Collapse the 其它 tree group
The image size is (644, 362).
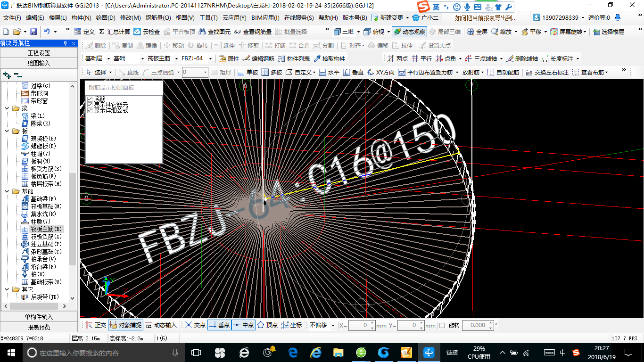(x=8, y=289)
